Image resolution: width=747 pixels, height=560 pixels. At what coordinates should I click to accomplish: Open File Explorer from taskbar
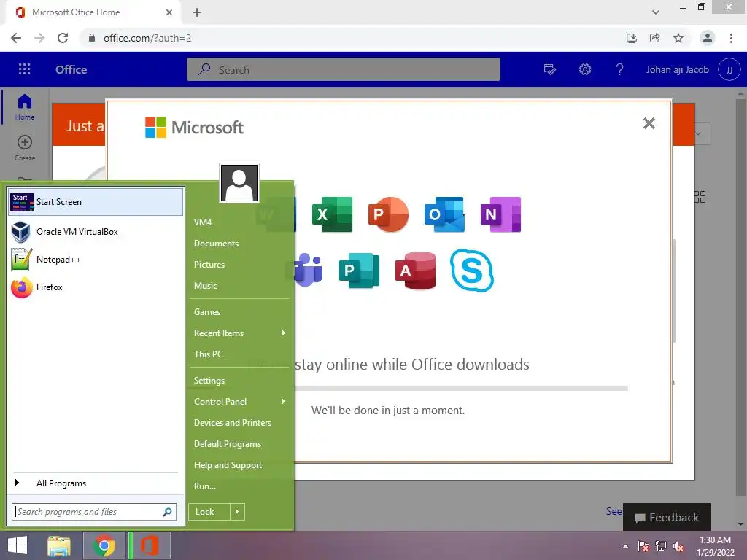coord(59,545)
